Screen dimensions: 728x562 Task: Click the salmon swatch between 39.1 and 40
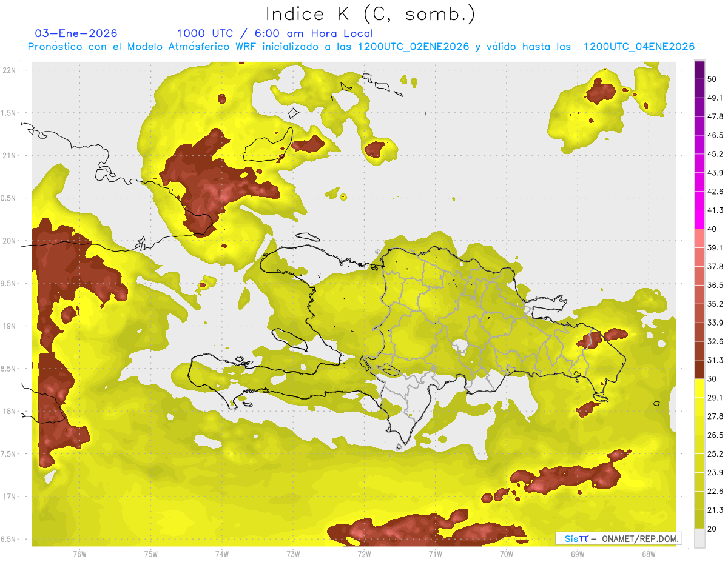tap(700, 239)
